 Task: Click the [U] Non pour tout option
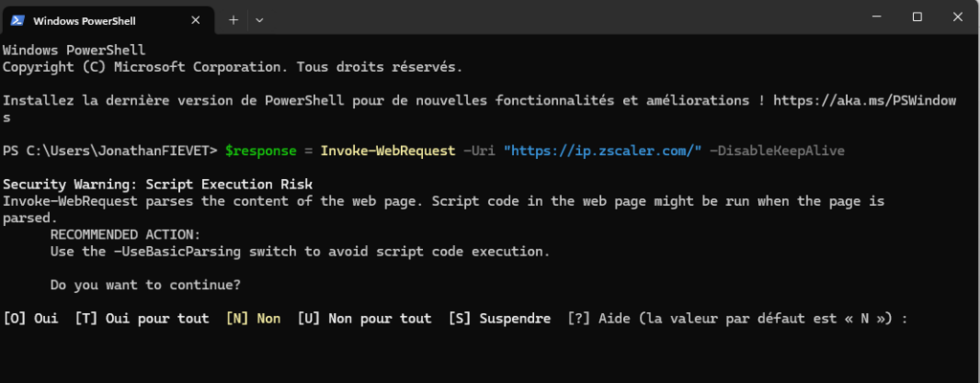(364, 318)
